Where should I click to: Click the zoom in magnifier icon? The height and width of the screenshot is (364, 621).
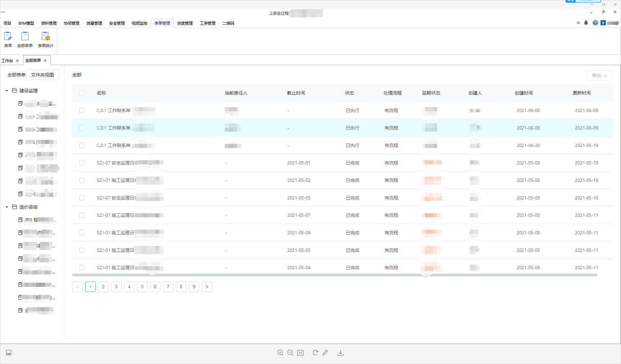280,353
